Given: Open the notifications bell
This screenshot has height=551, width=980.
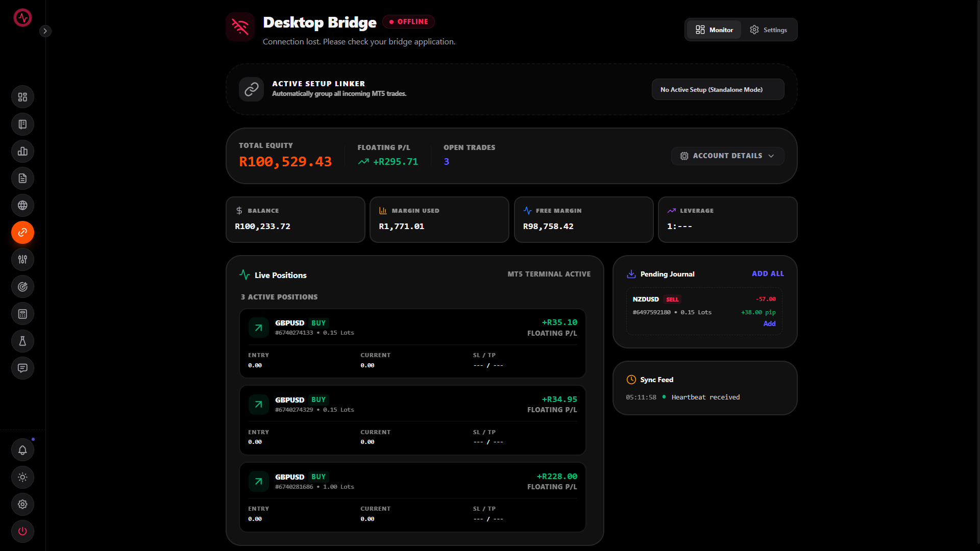Looking at the screenshot, I should click(x=22, y=450).
